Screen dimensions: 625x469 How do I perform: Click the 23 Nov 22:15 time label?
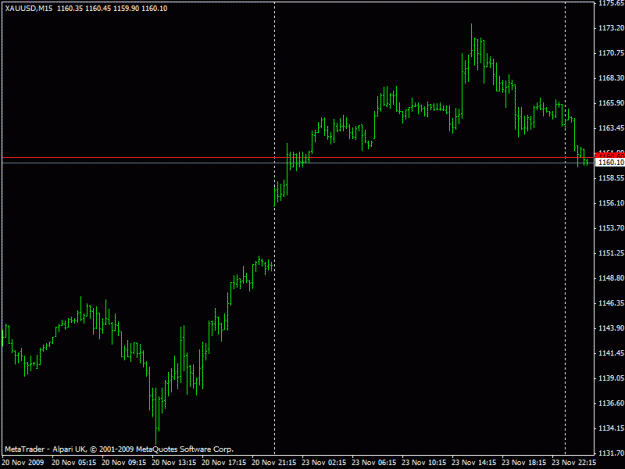point(574,463)
